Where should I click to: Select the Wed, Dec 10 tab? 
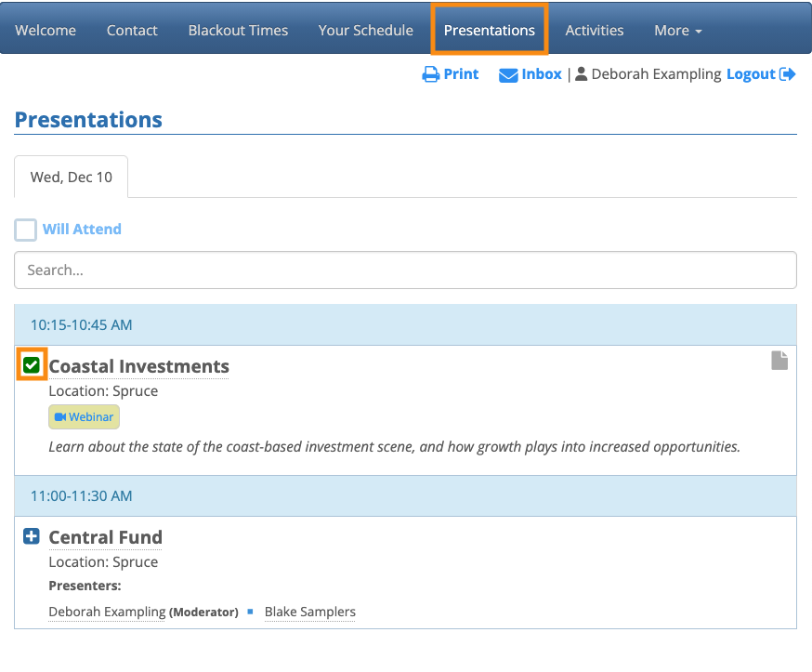[72, 177]
